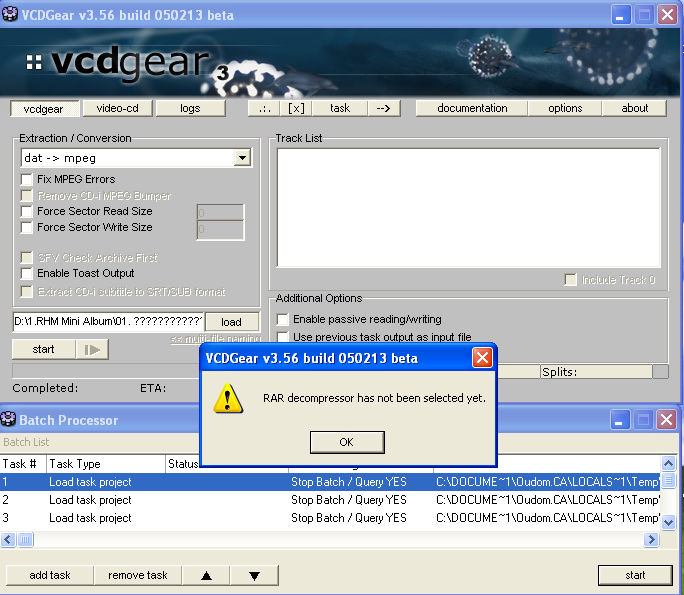This screenshot has width=684, height=595.
Task: Click the yellow warning icon in the dialog
Action: (x=228, y=398)
